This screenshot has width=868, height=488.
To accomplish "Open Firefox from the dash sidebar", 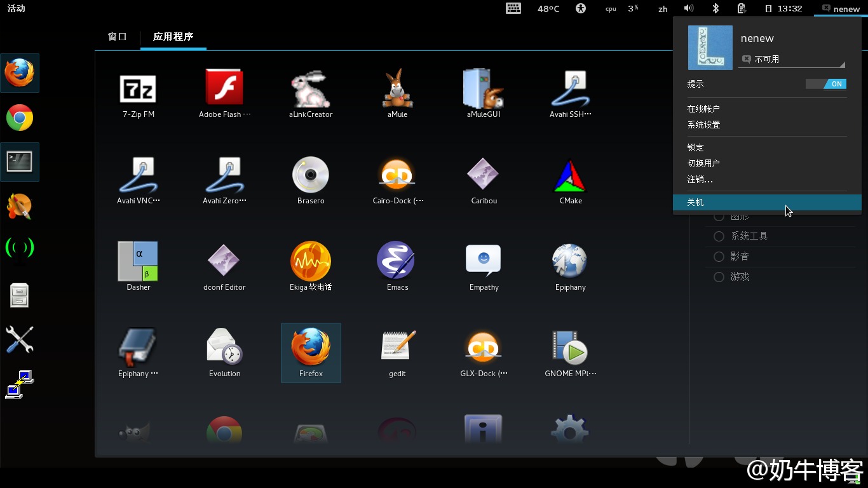I will click(x=20, y=73).
